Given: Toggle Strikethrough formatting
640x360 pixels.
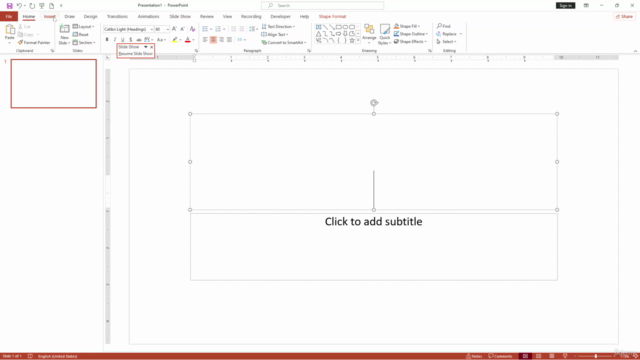Looking at the screenshot, I should click(139, 40).
